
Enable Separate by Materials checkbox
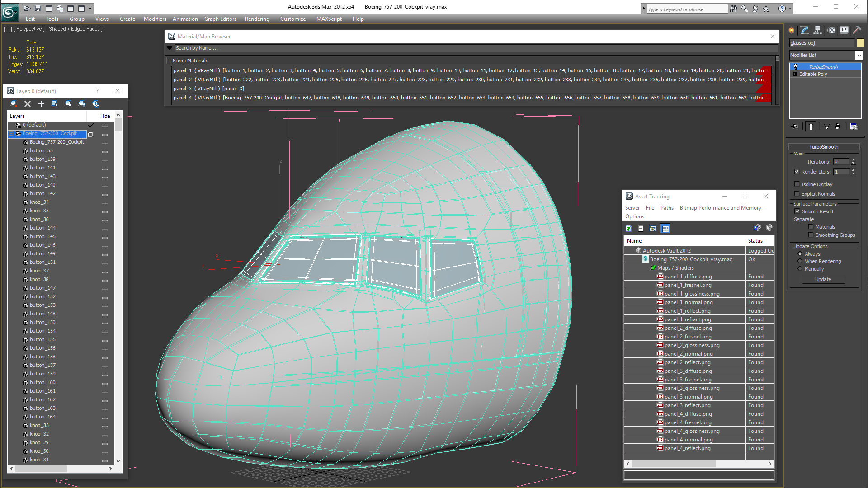tap(811, 227)
